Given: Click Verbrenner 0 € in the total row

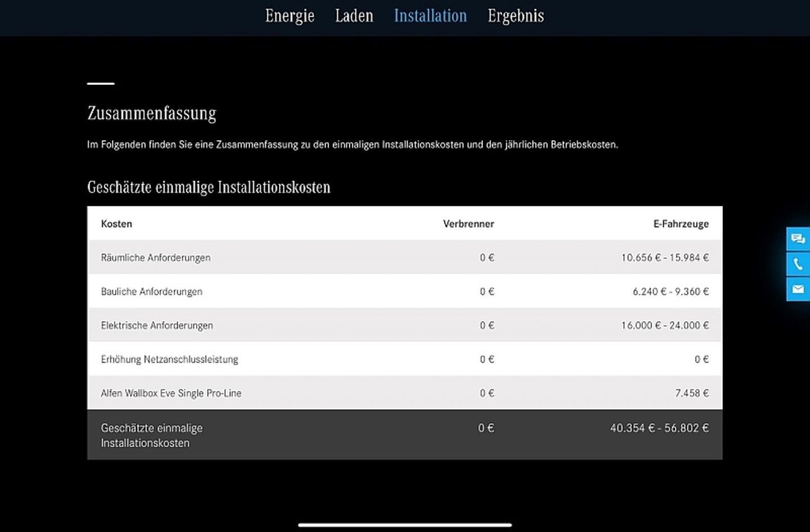Looking at the screenshot, I should coord(486,428).
